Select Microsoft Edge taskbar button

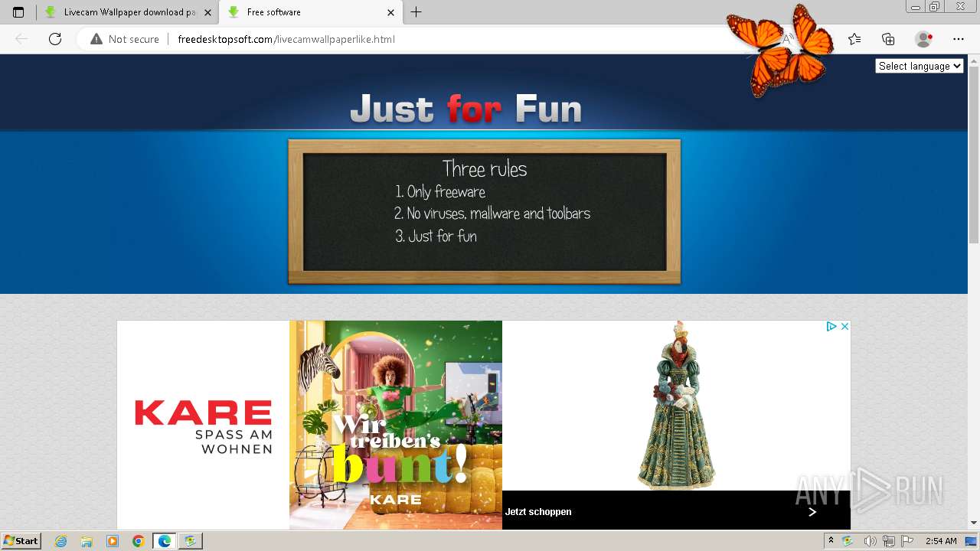(x=165, y=541)
